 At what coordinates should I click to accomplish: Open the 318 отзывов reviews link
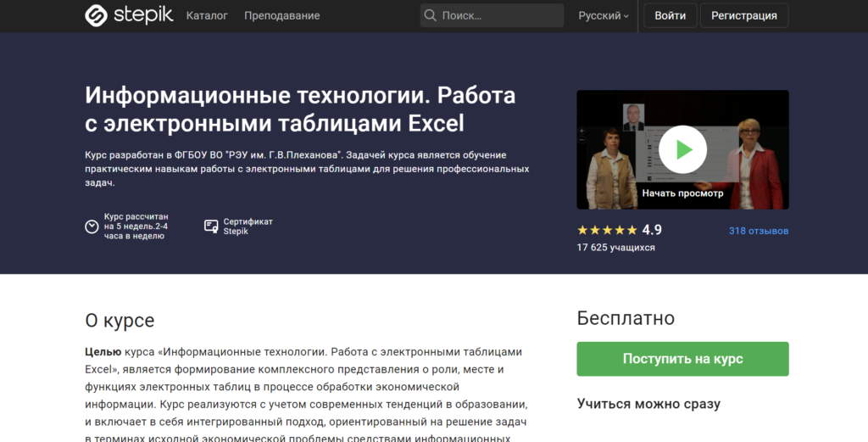click(758, 231)
